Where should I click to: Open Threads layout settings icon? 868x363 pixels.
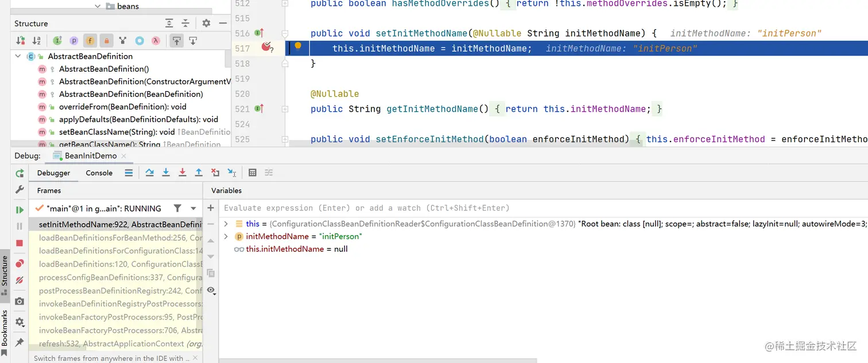(x=129, y=173)
